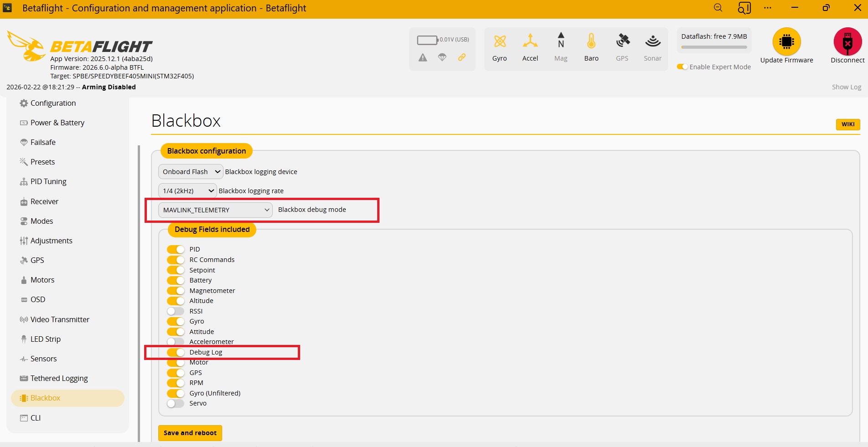Viewport: 868px width, 447px height.
Task: Click the link status icon under battery
Action: (x=462, y=57)
